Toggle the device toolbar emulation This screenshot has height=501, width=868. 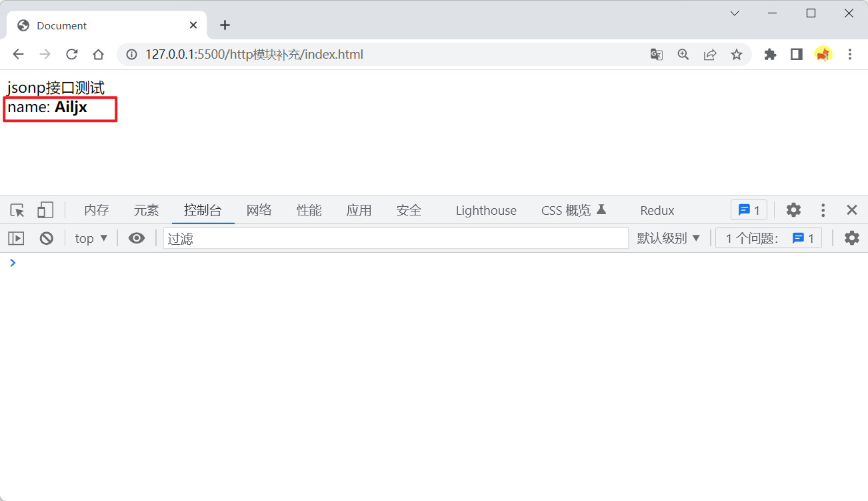45,211
